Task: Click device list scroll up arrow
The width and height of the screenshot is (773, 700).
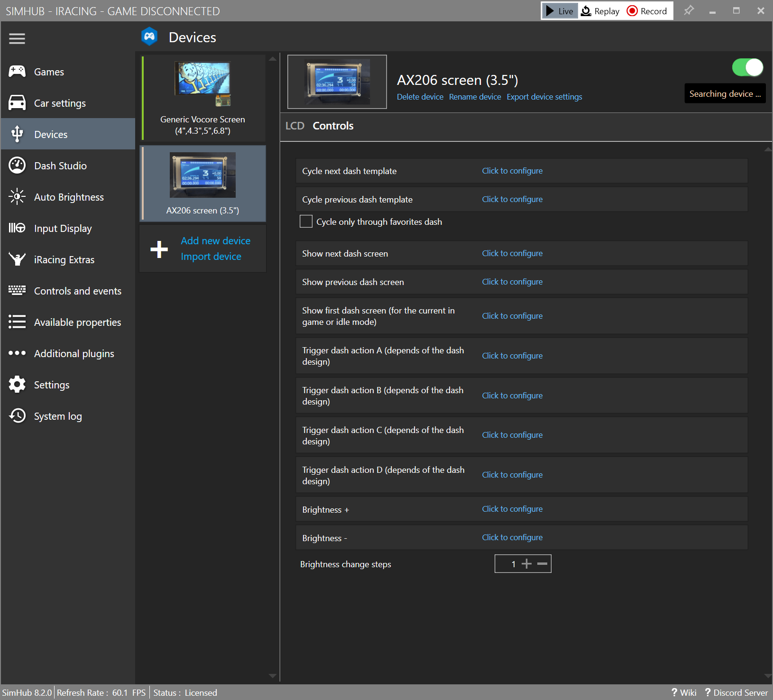Action: click(273, 59)
